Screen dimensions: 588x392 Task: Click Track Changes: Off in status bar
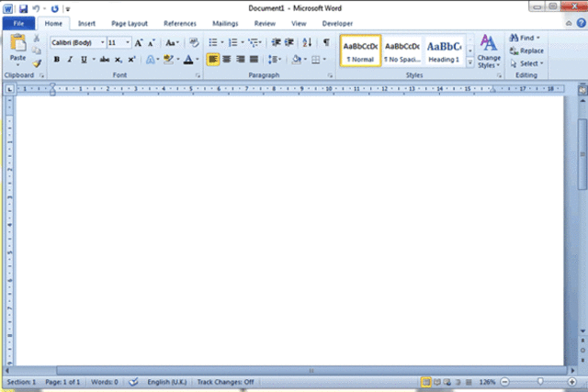click(225, 382)
